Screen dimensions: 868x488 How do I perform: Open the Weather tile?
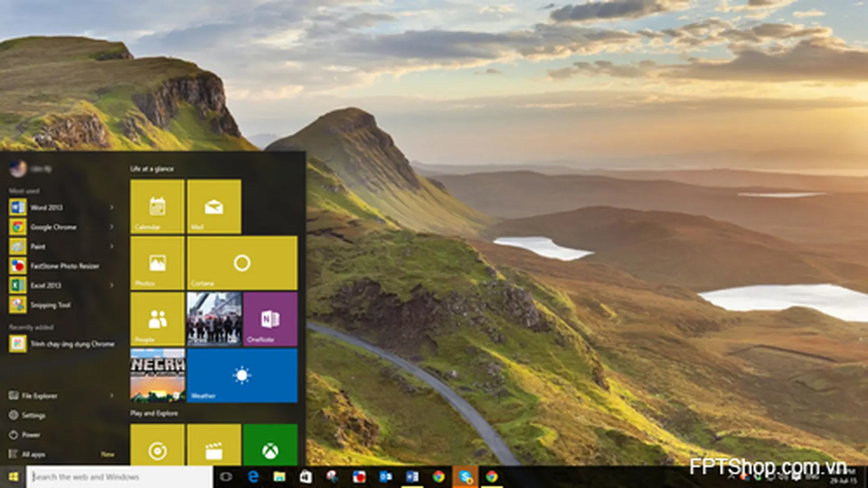pyautogui.click(x=242, y=375)
